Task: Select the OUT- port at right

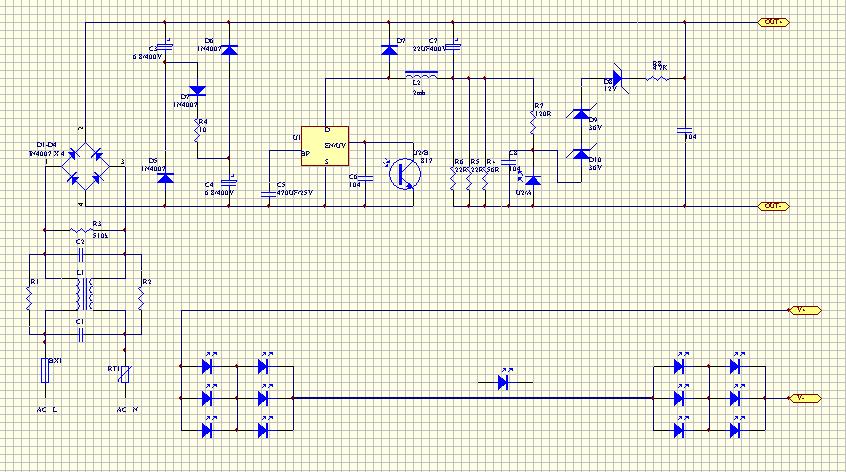Action: pos(773,206)
